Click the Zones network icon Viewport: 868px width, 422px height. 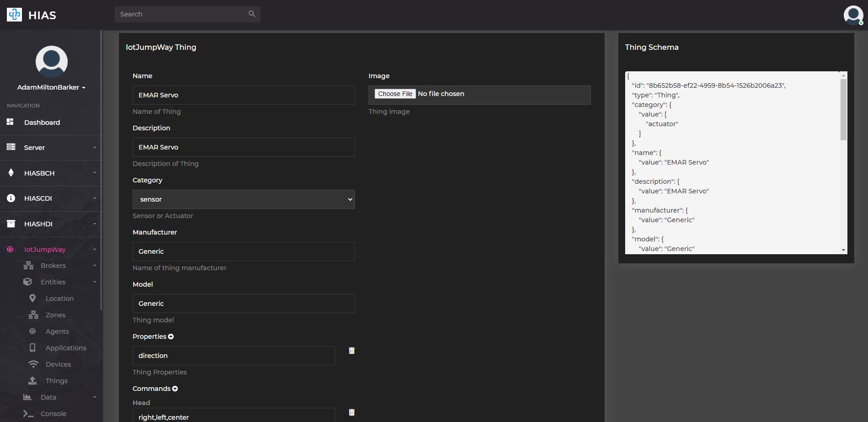[x=33, y=315]
